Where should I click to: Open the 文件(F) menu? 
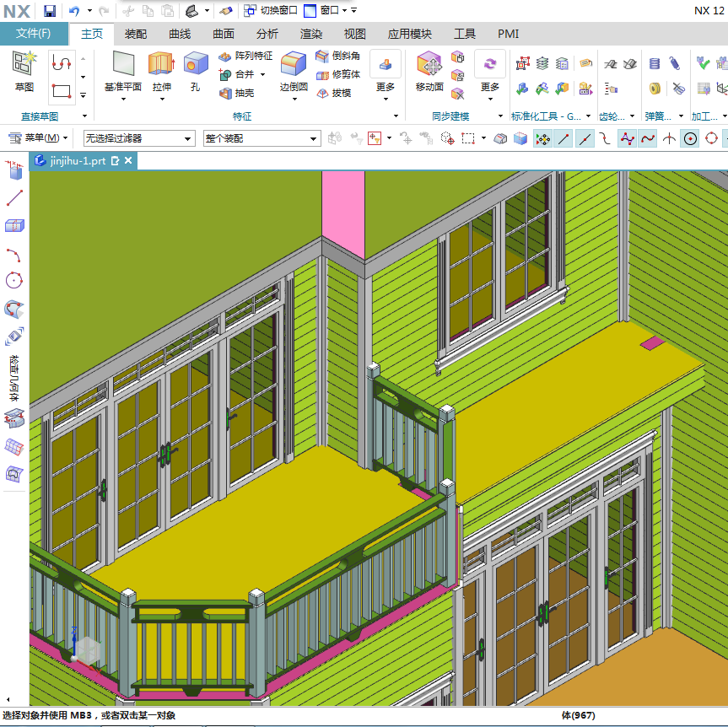tap(33, 34)
